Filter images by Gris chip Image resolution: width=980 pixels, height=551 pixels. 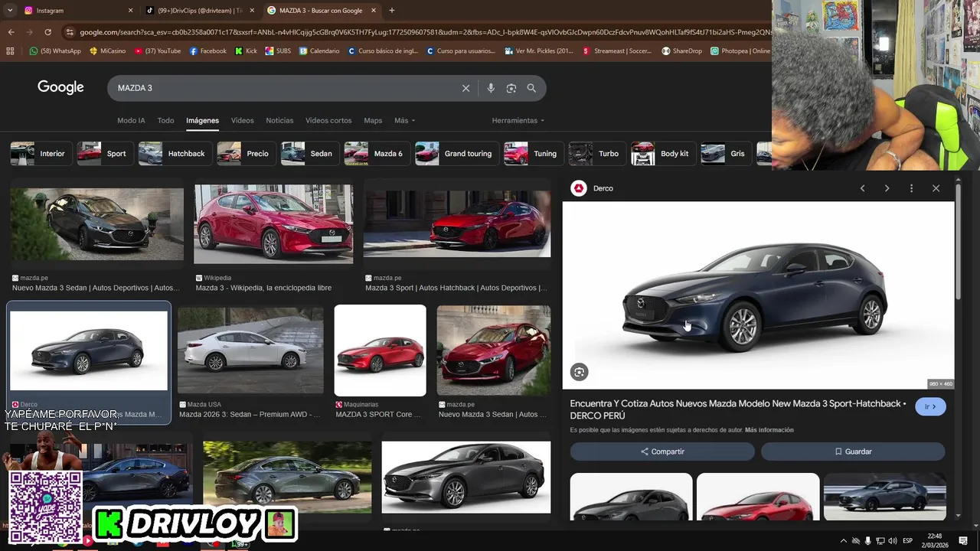coord(725,154)
